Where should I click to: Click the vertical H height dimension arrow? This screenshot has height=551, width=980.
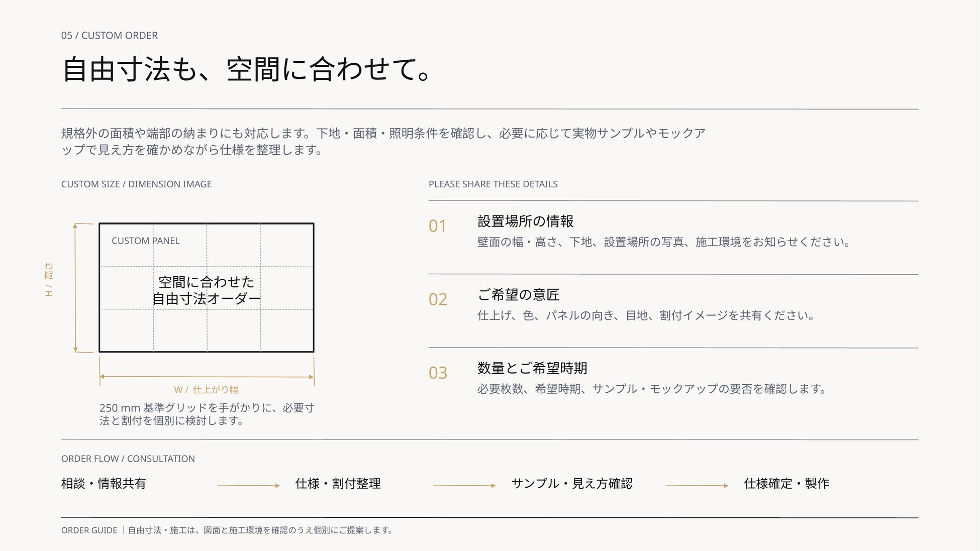[x=75, y=287]
